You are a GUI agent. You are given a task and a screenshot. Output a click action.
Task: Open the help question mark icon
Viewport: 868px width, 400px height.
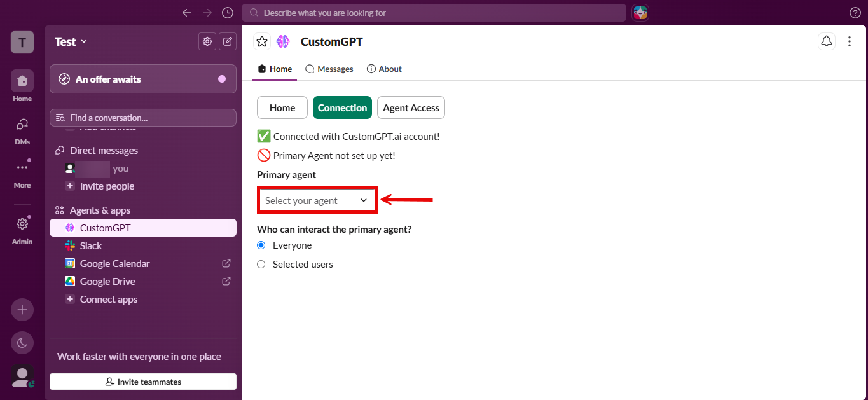pyautogui.click(x=855, y=13)
